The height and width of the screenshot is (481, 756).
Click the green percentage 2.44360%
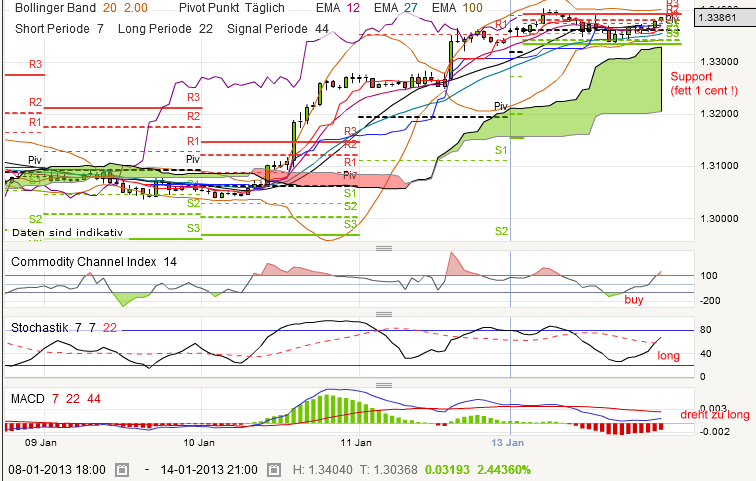504,469
